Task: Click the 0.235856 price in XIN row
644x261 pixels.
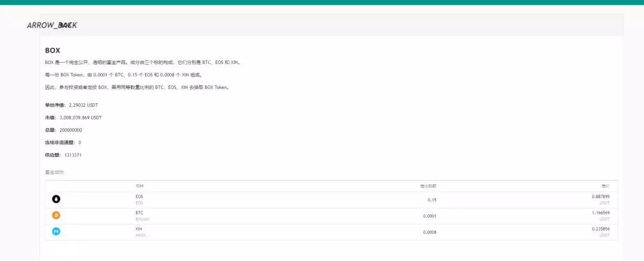Action: point(600,229)
